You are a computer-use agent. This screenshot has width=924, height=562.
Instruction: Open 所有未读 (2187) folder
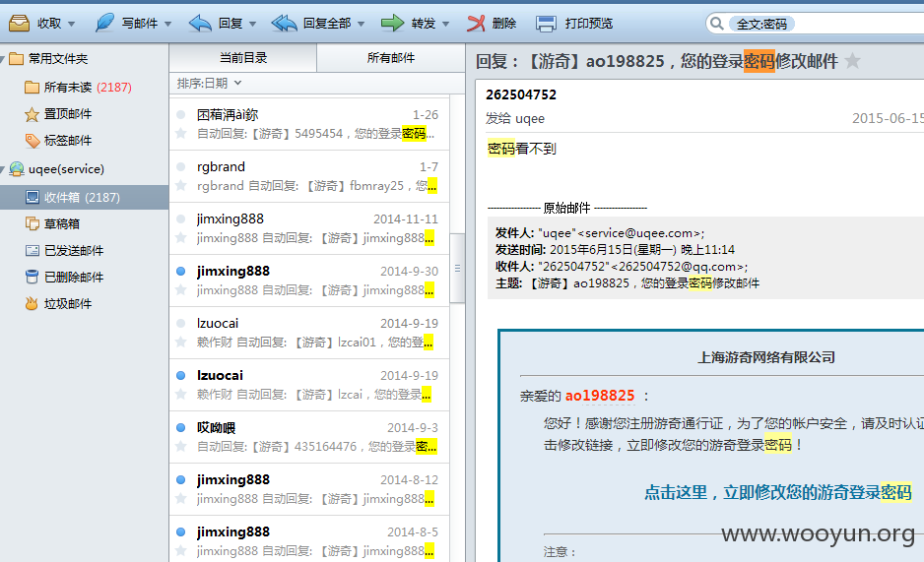(88, 87)
